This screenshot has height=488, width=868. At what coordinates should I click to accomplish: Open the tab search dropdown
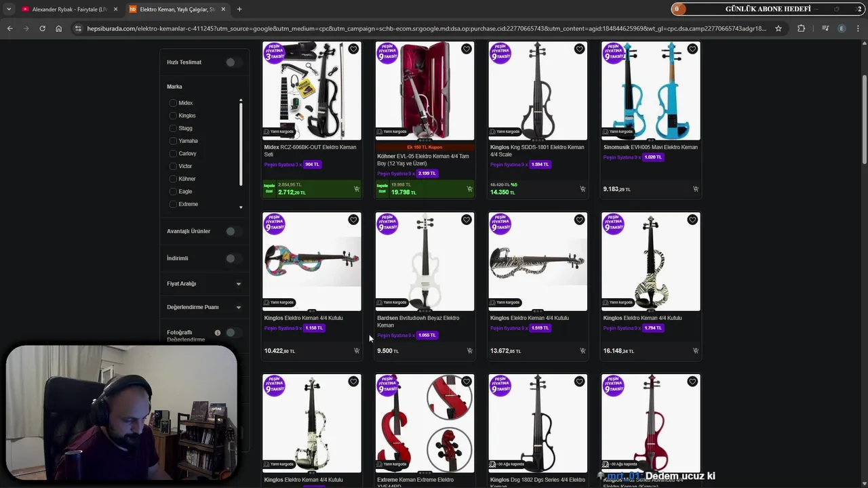point(9,9)
